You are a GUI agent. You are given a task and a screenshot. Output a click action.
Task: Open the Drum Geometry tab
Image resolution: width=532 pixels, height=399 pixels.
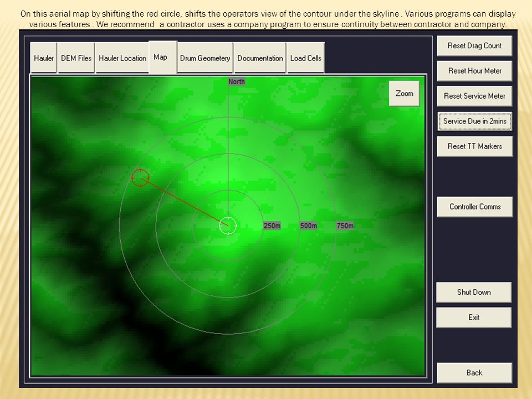click(x=205, y=58)
